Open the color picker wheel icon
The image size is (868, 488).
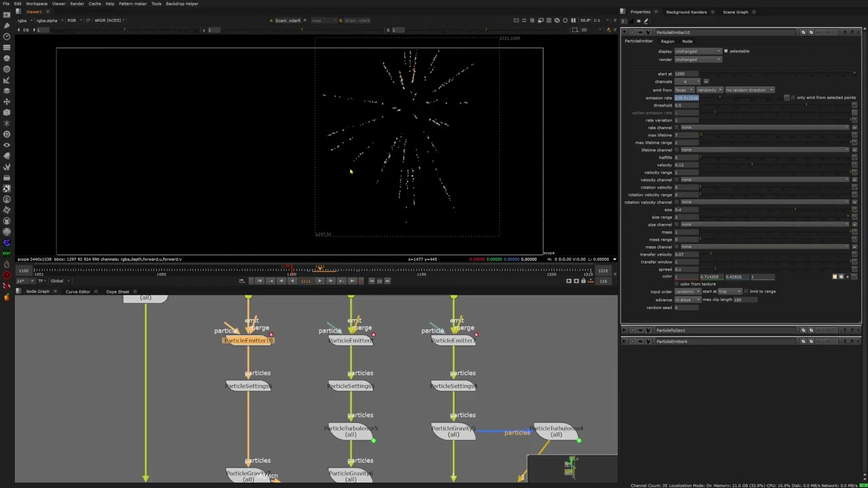click(841, 277)
